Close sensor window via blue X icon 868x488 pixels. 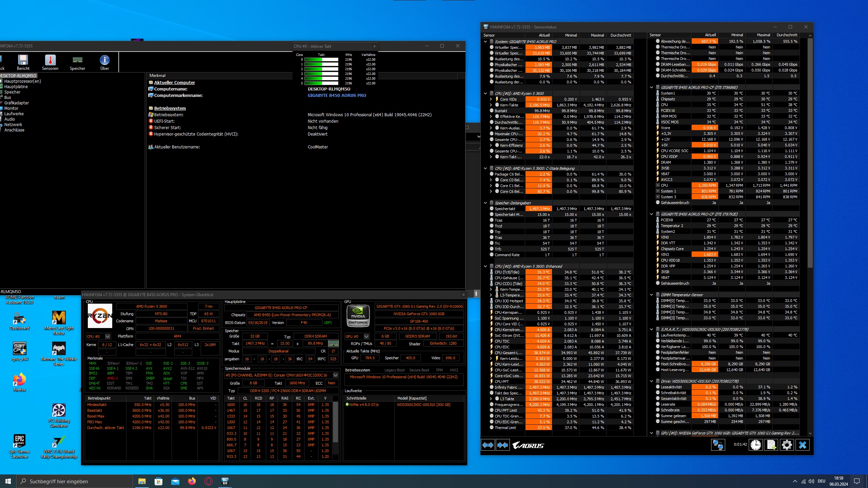pyautogui.click(x=802, y=445)
